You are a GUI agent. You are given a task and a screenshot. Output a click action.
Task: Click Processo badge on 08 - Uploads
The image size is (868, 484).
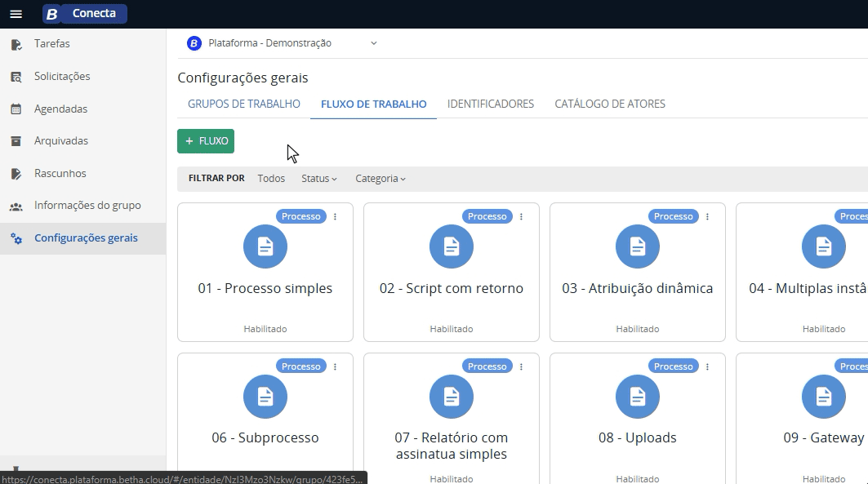click(673, 366)
